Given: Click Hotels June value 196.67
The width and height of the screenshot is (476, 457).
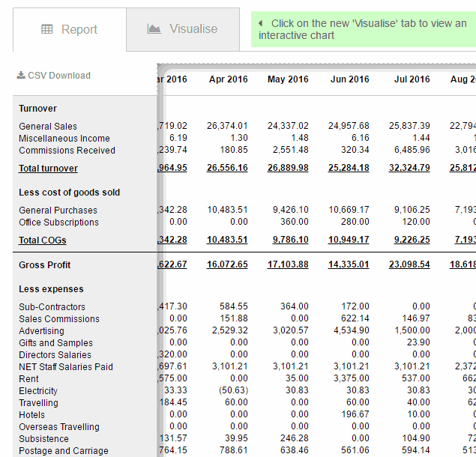Looking at the screenshot, I should tap(355, 414).
